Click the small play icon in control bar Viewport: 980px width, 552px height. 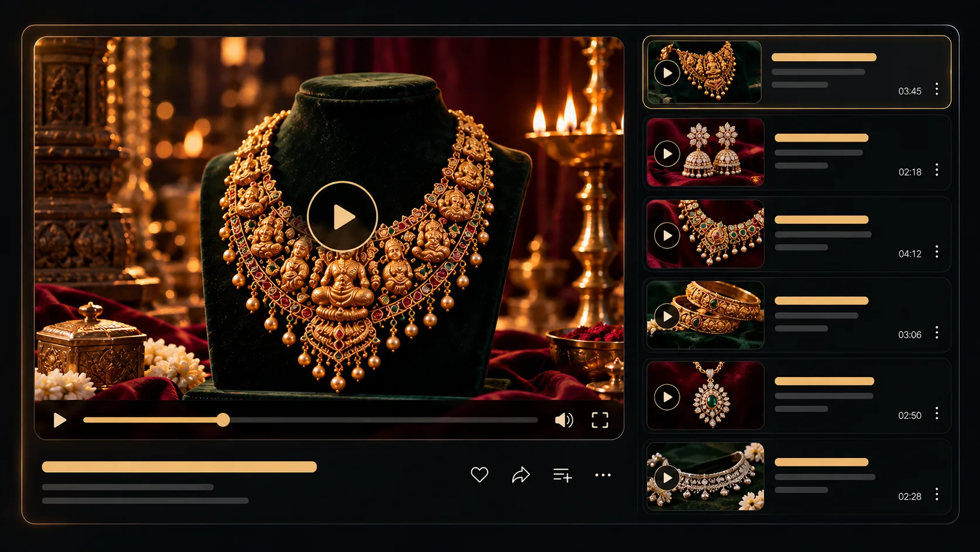(x=60, y=420)
